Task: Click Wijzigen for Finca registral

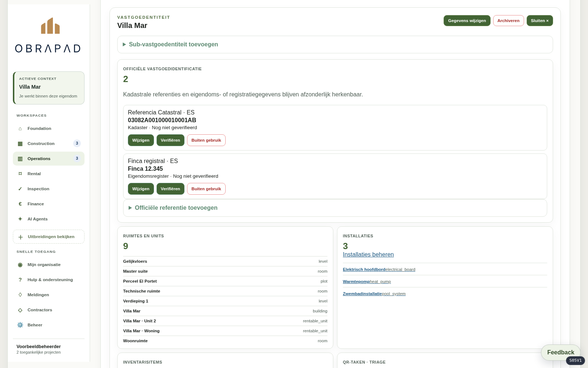Action: point(141,189)
